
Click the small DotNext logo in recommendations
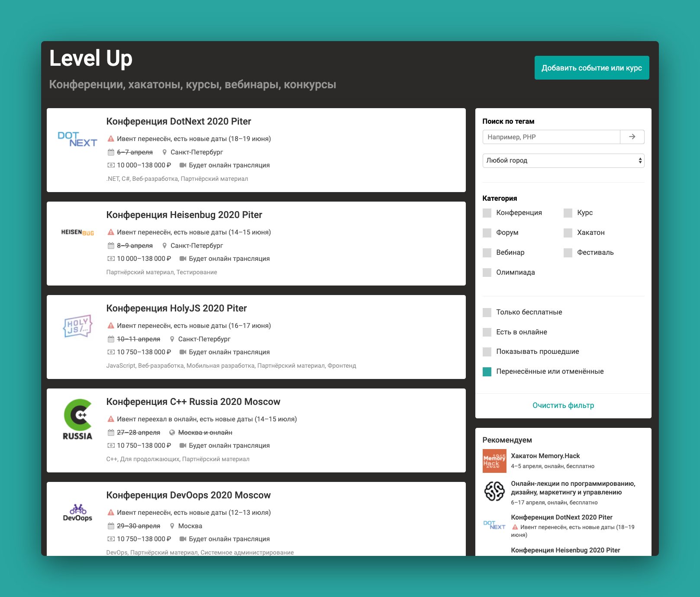pyautogui.click(x=494, y=525)
